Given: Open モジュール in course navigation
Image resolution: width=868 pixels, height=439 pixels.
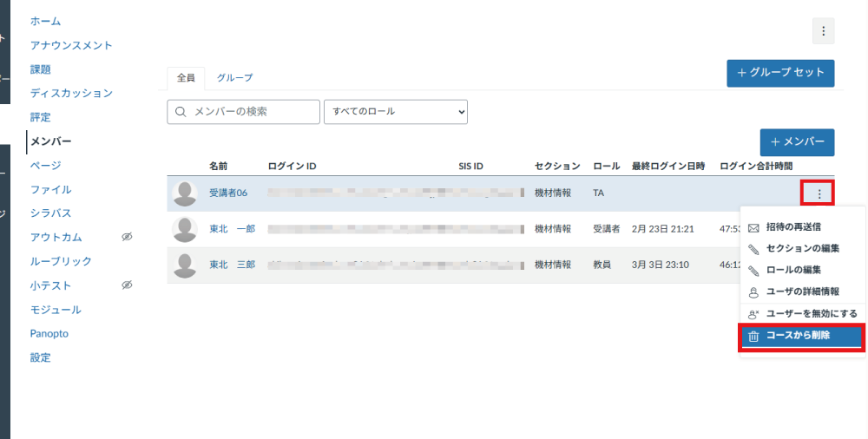Looking at the screenshot, I should (56, 310).
